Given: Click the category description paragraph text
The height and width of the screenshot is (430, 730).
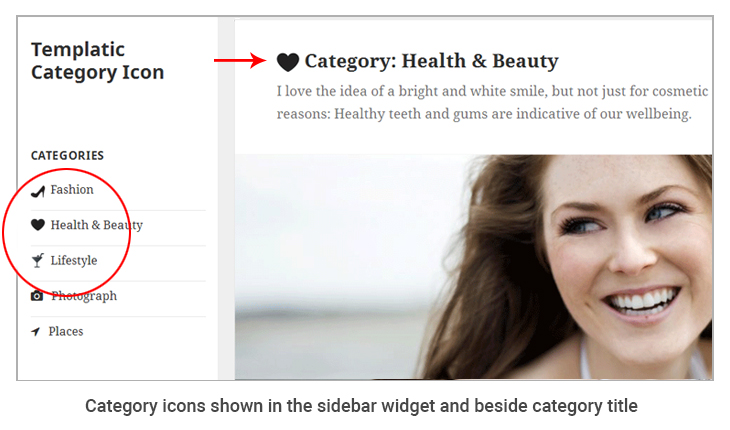Looking at the screenshot, I should click(492, 102).
